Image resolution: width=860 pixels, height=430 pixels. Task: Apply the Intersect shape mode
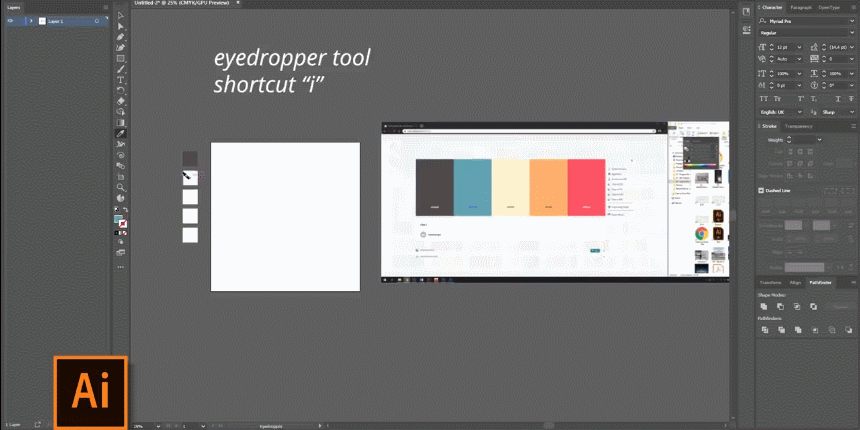tap(797, 307)
